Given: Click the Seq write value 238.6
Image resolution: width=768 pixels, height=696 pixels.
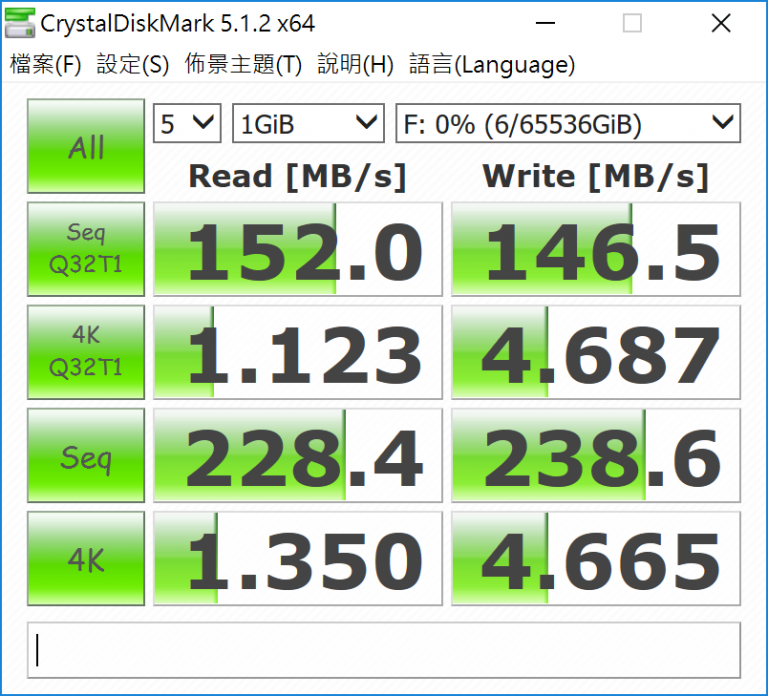Looking at the screenshot, I should 596,456.
